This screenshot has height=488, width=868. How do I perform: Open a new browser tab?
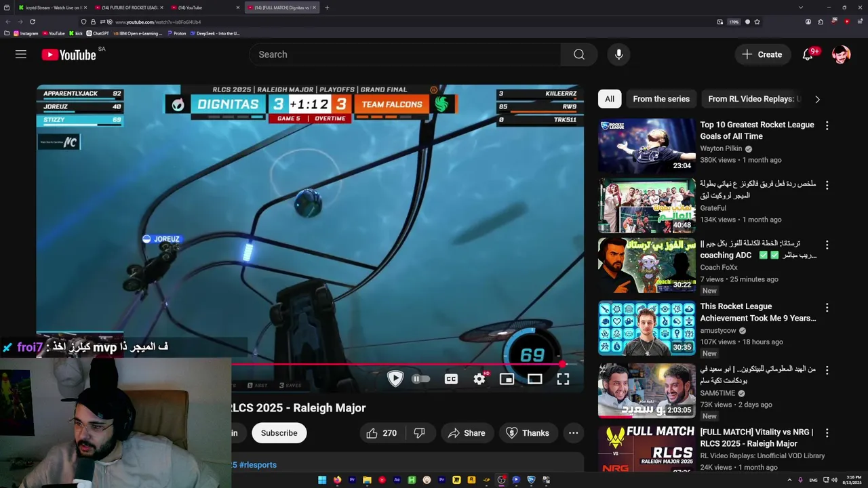327,7
